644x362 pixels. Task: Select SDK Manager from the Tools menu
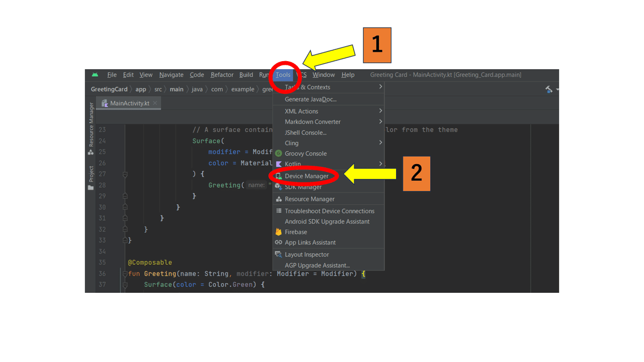click(x=328, y=187)
